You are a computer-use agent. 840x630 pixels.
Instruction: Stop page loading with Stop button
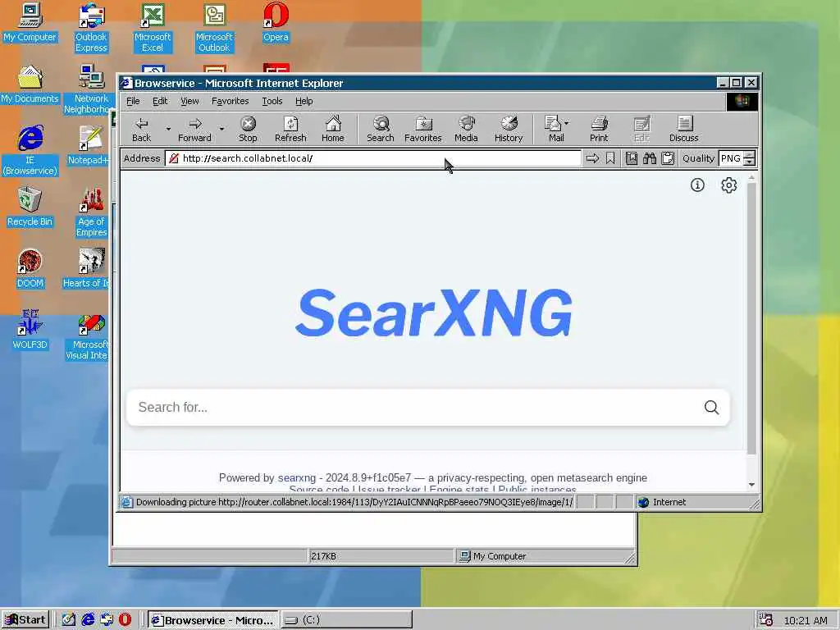pos(248,129)
